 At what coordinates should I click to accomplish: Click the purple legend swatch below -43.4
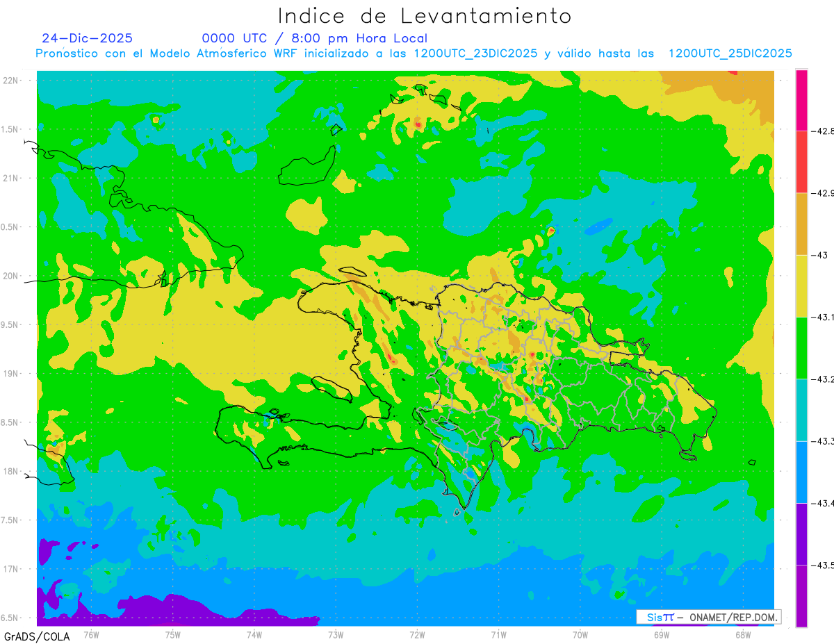801,534
